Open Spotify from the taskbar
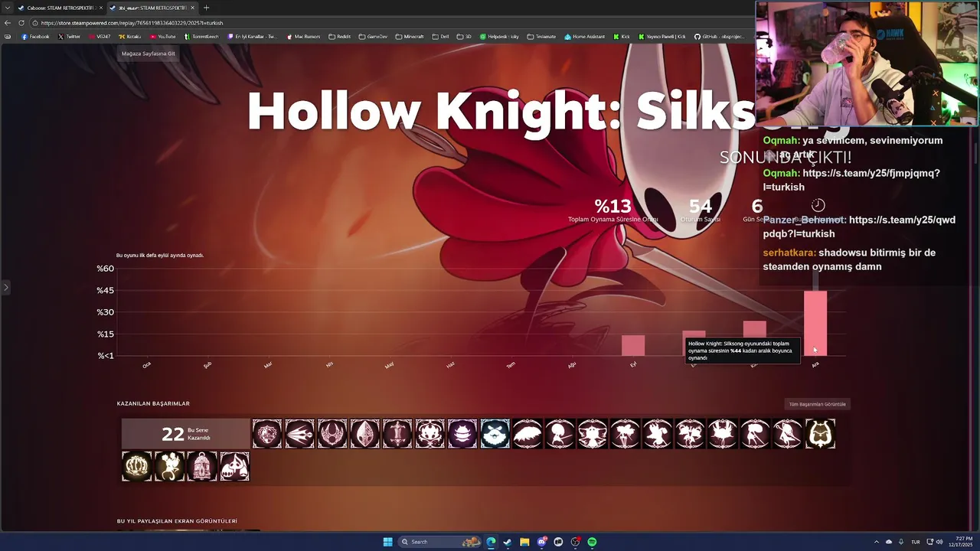The image size is (980, 551). tap(593, 542)
